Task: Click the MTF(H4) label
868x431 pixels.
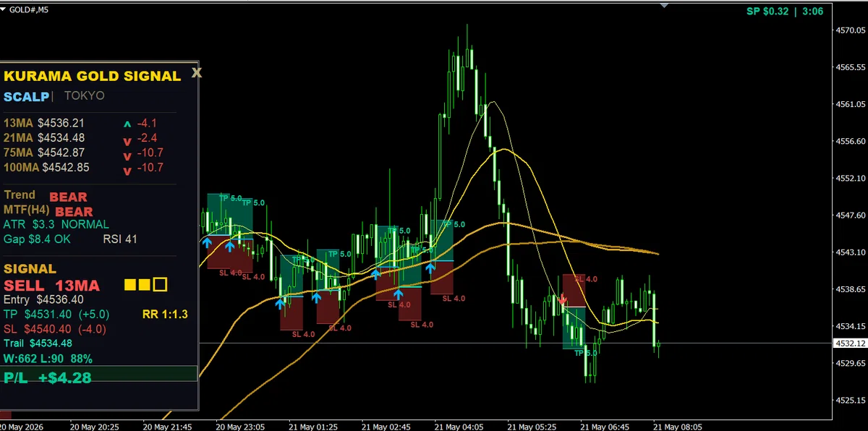Action: point(27,210)
